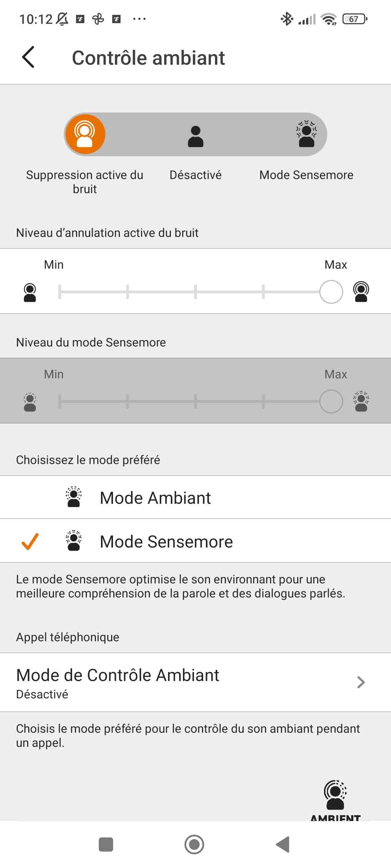Tap the chevron beside Mode de Contrôle Ambiant

[x=361, y=682]
